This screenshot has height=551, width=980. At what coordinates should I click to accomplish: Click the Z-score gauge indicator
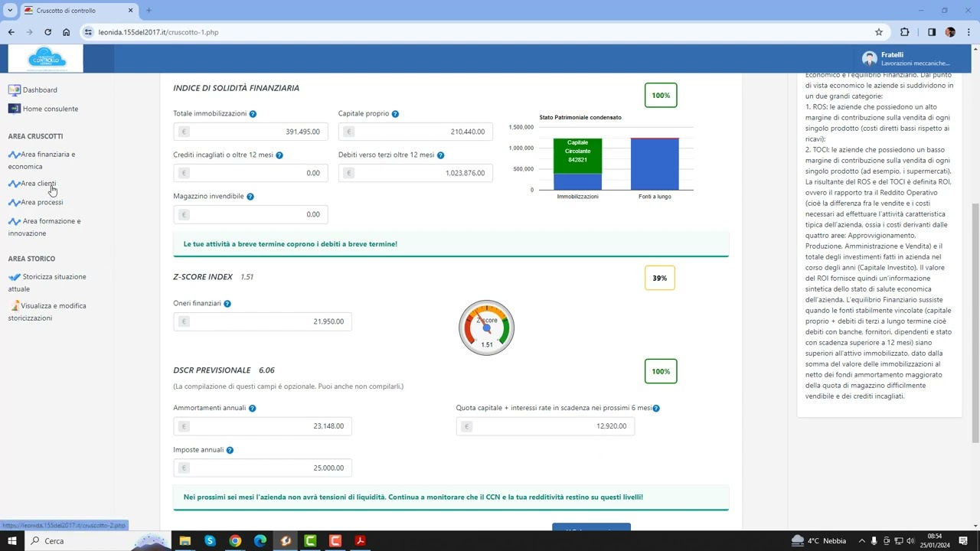tap(486, 328)
